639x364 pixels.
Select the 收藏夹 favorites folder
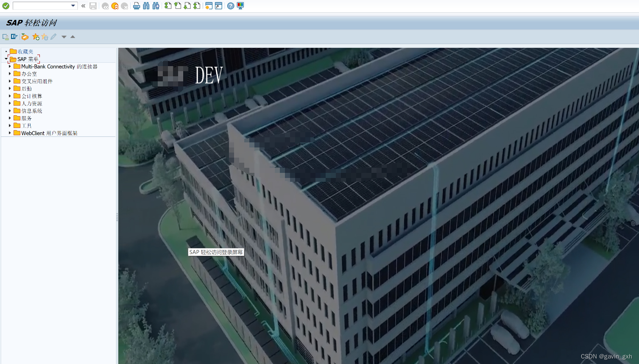(x=21, y=51)
